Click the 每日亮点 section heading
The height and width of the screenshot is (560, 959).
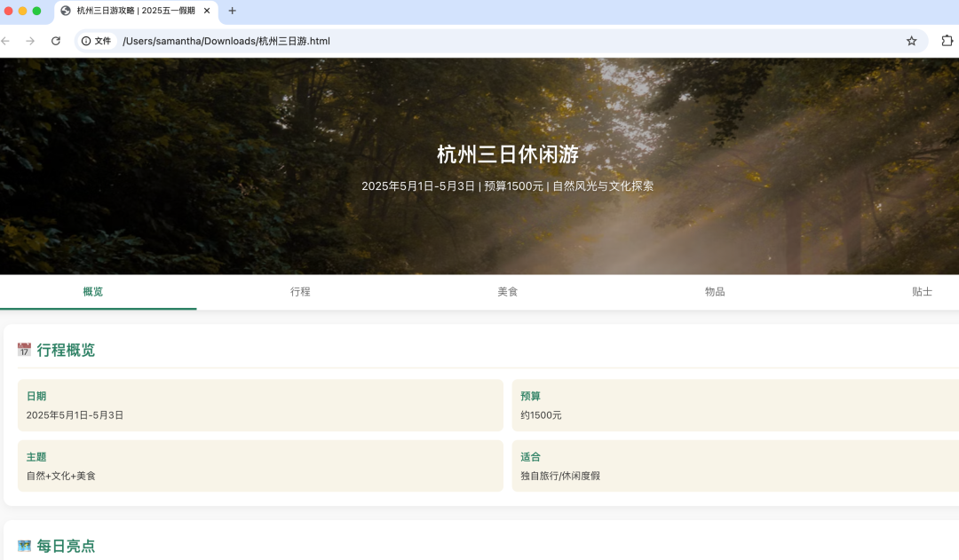coord(66,546)
